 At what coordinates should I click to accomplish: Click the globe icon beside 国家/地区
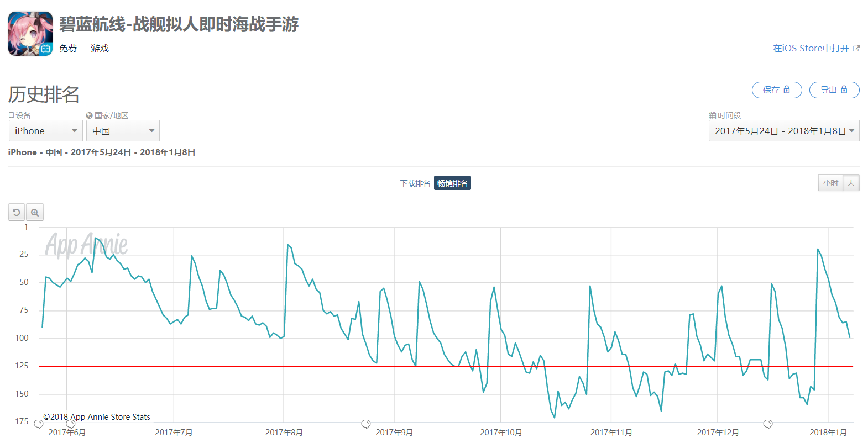click(89, 115)
